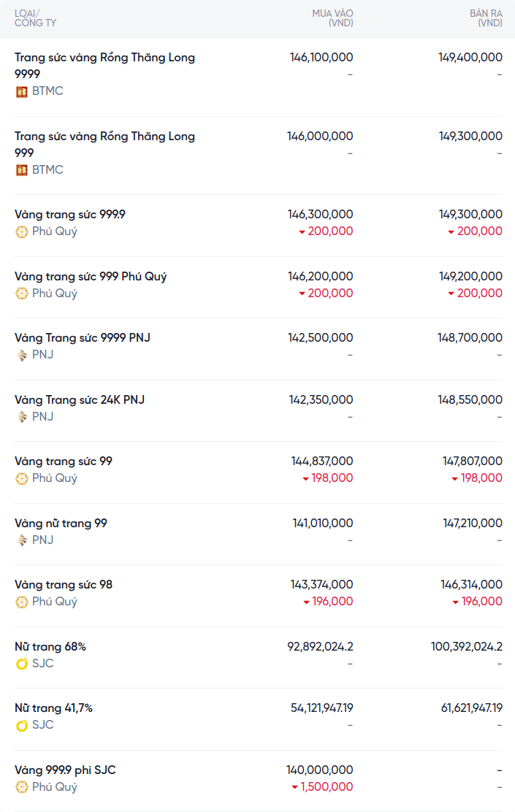Click the 148,700,000 sell price for PNJ 9999
Viewport: 515px width, 812px height.
click(470, 337)
